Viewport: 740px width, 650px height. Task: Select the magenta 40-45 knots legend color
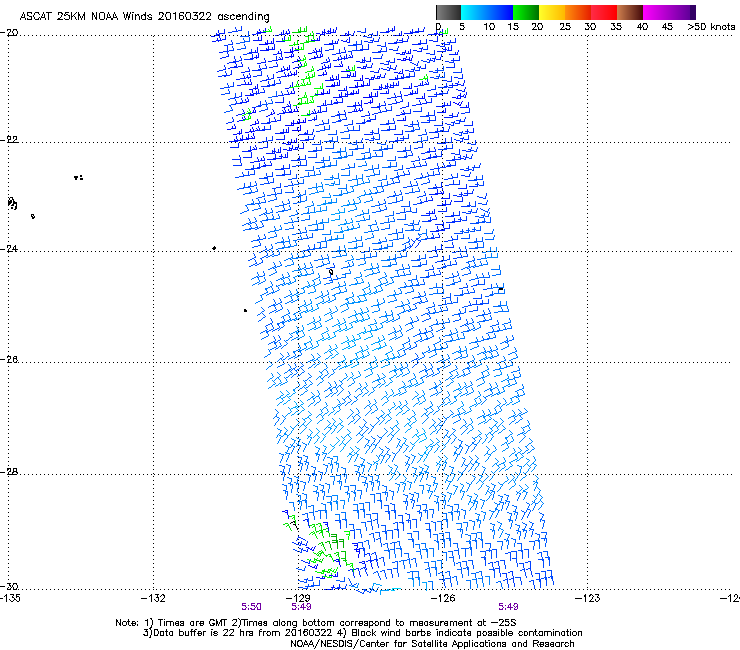656,12
